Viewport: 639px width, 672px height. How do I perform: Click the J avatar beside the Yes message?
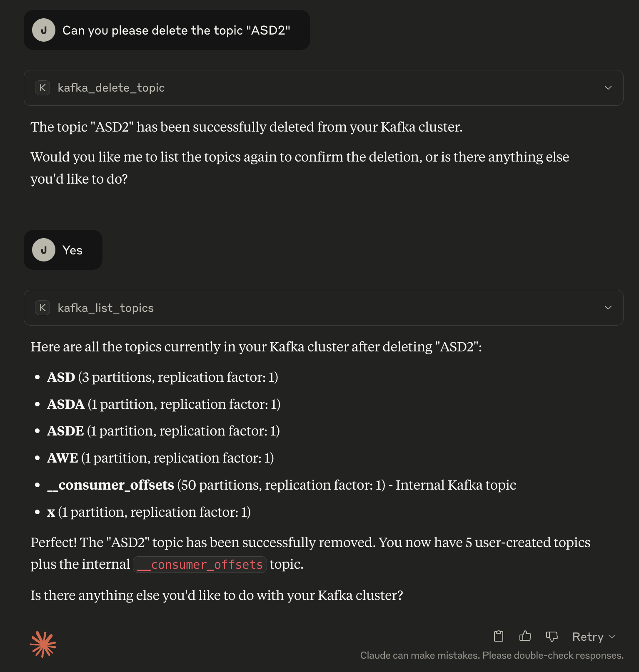point(44,250)
